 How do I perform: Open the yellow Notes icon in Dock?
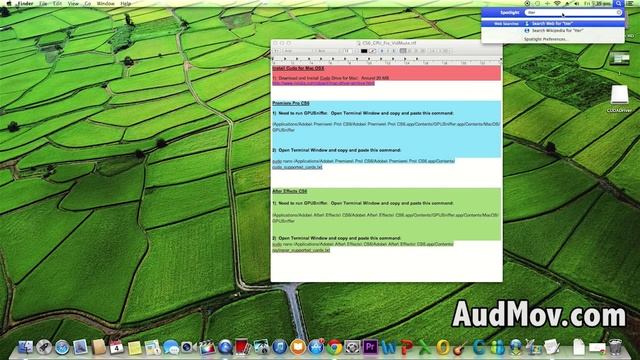[134, 348]
